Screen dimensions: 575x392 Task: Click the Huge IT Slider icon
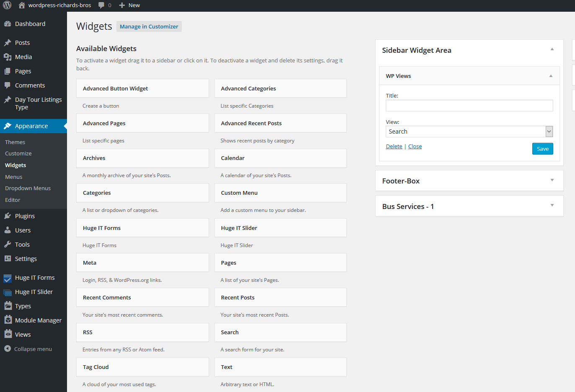[8, 292]
